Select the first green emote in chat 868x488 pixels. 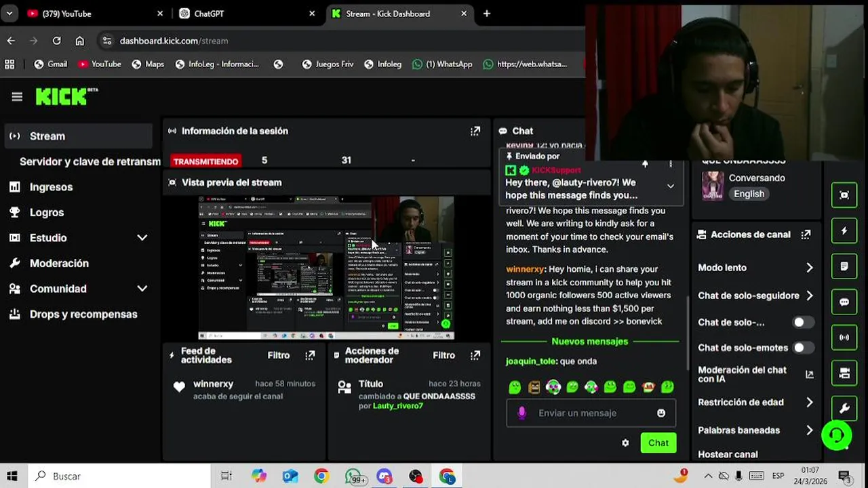click(515, 387)
